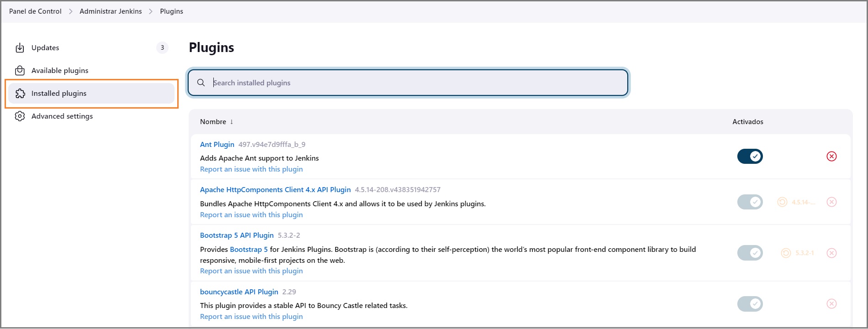
Task: Click breadcrumb chevron after Administrar Jenkins
Action: [x=151, y=11]
